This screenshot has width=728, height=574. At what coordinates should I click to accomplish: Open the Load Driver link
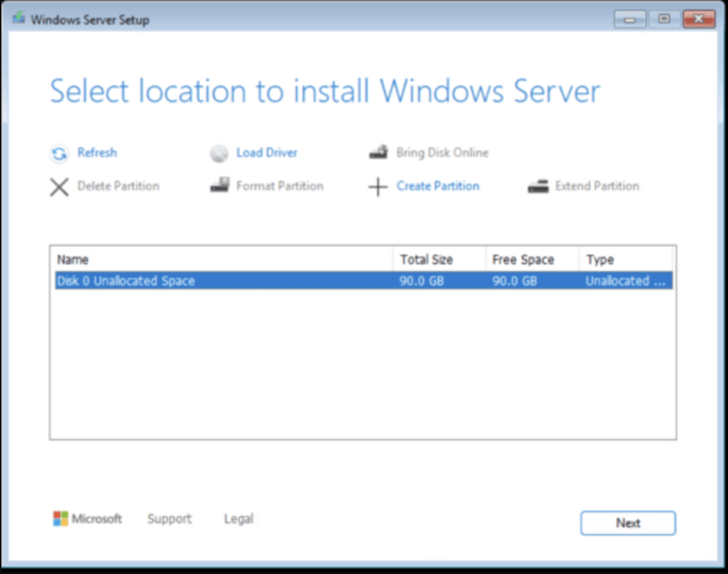267,152
